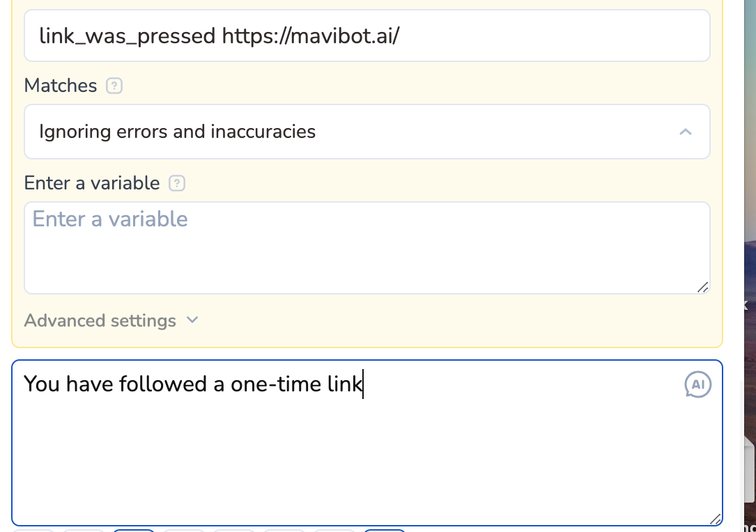Viewport: 756px width, 532px height.
Task: Expand the Advanced settings section
Action: (100, 320)
